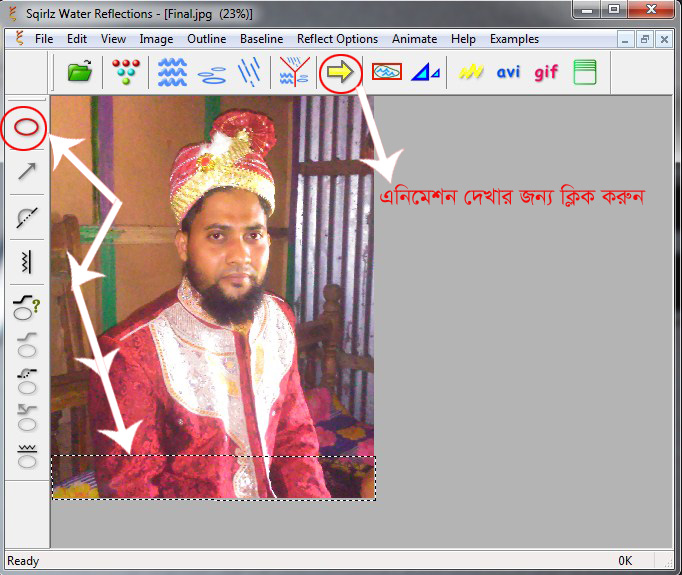
Task: Open the Baseline menu
Action: coord(261,39)
